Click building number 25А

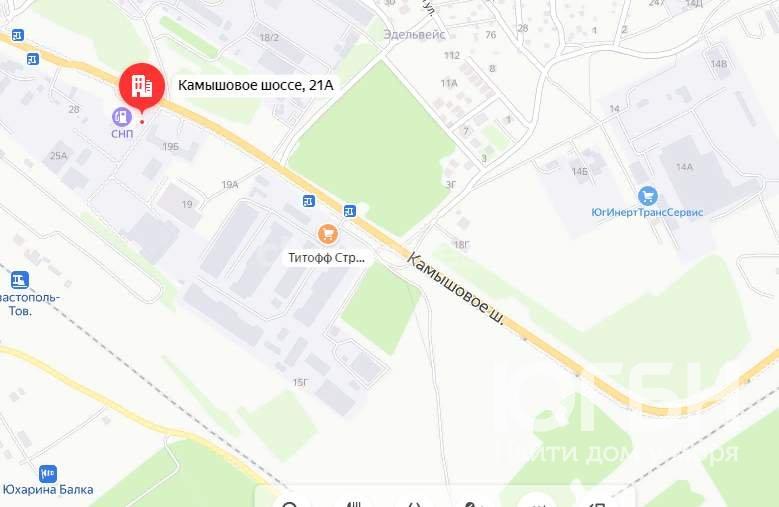(58, 156)
